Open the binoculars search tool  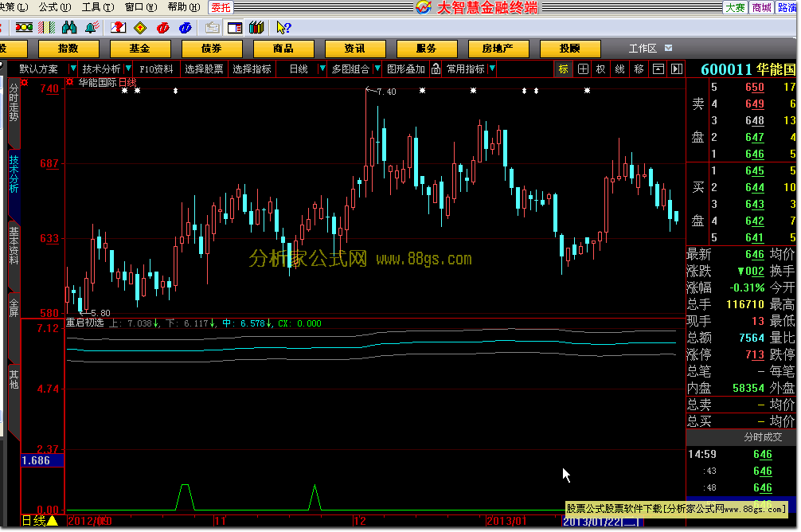click(x=69, y=28)
